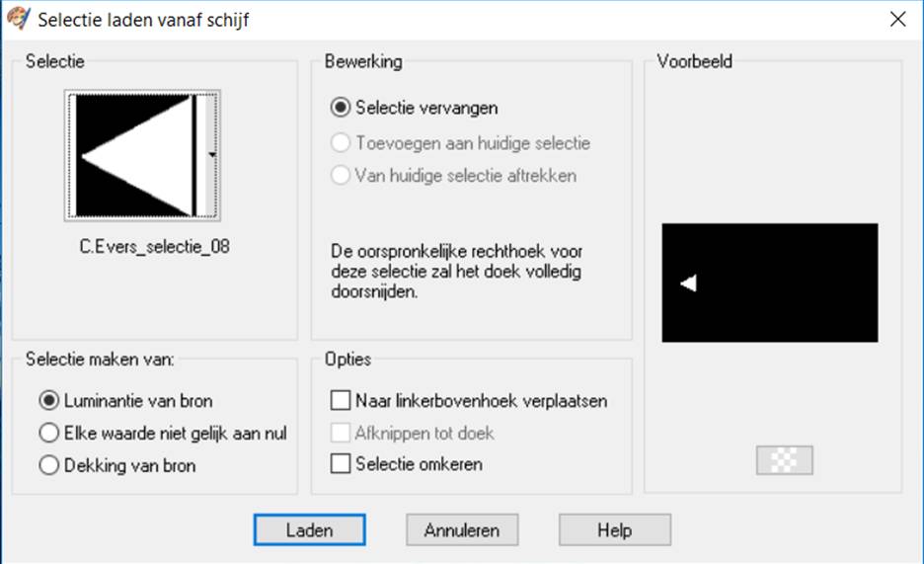Click the C.Evers_selectie_08 selection name label
This screenshot has height=564, width=924.
coord(155,247)
